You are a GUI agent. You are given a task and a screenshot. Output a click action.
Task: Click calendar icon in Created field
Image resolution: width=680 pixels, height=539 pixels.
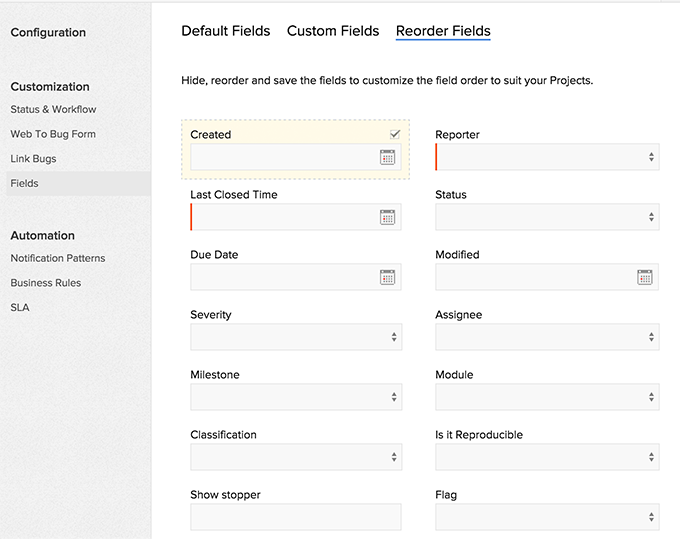point(387,157)
